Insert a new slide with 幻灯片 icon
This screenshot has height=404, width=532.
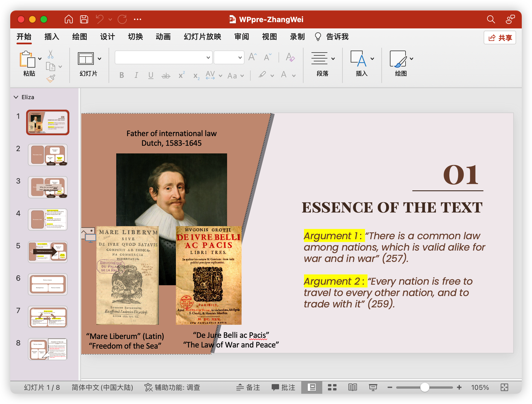coord(86,59)
